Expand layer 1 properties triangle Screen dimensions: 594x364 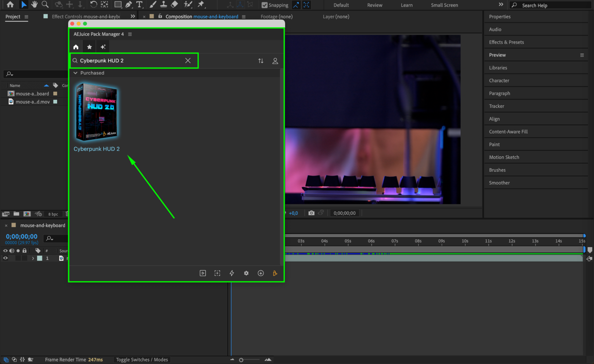(33, 258)
